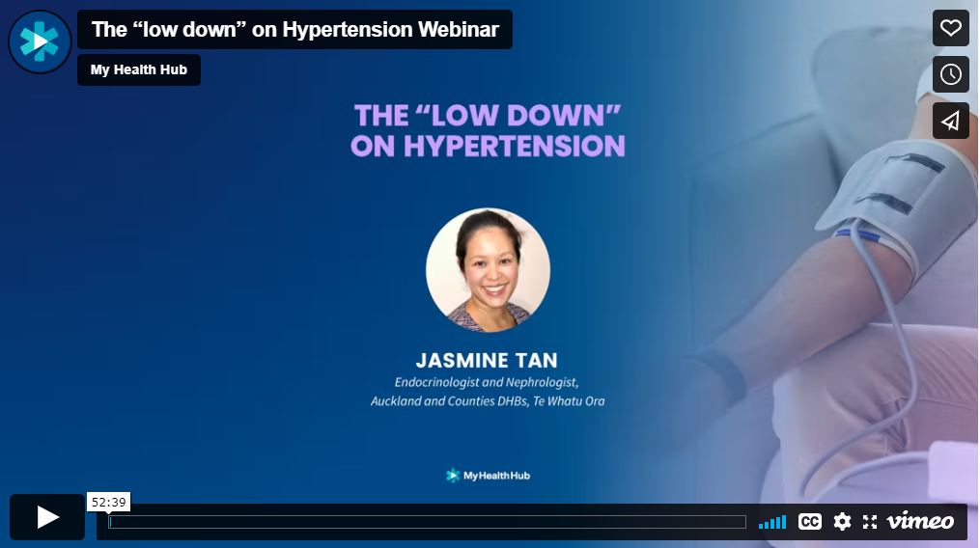Viewport: 980px width, 548px height.
Task: Add video to Watch Later via clock icon
Action: tap(950, 74)
